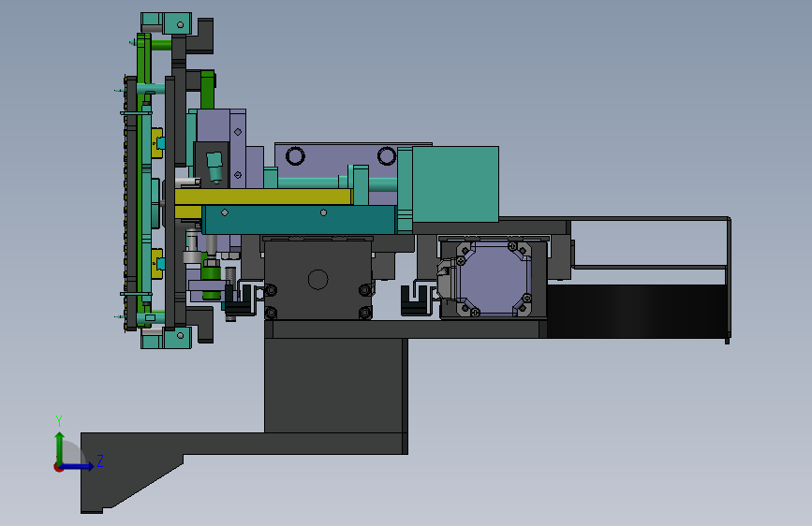Select the large teal motor block
Viewport: 812px width, 526px height.
click(x=454, y=183)
